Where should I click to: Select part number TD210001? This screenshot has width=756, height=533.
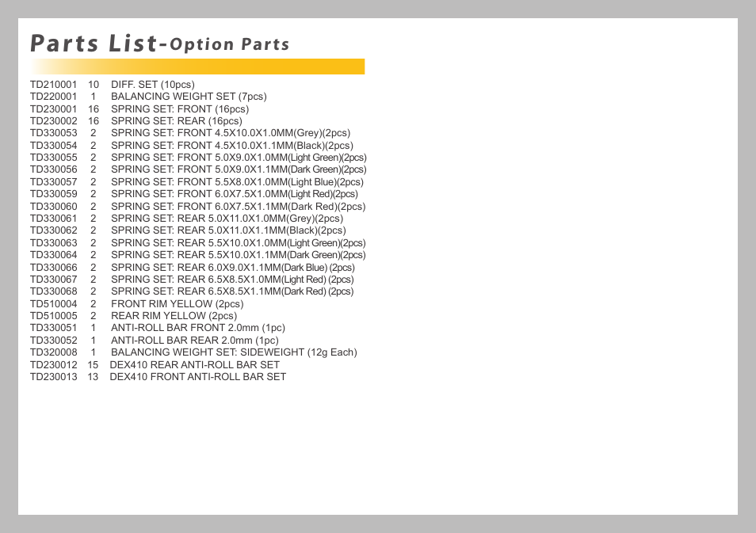point(54,84)
